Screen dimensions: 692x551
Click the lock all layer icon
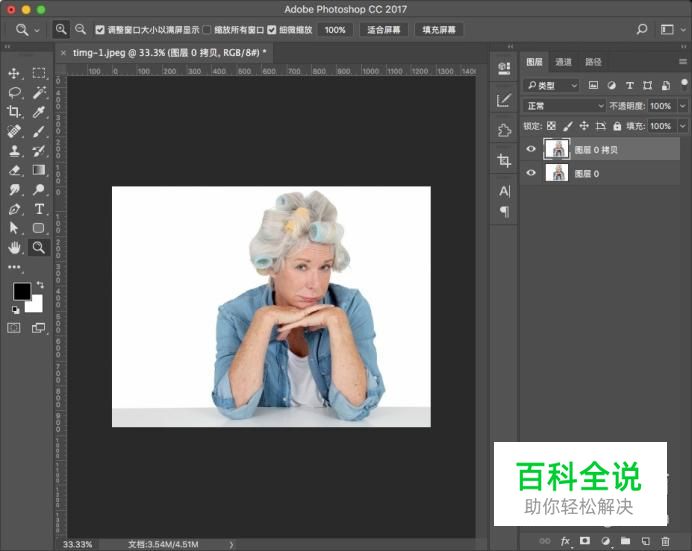[617, 126]
